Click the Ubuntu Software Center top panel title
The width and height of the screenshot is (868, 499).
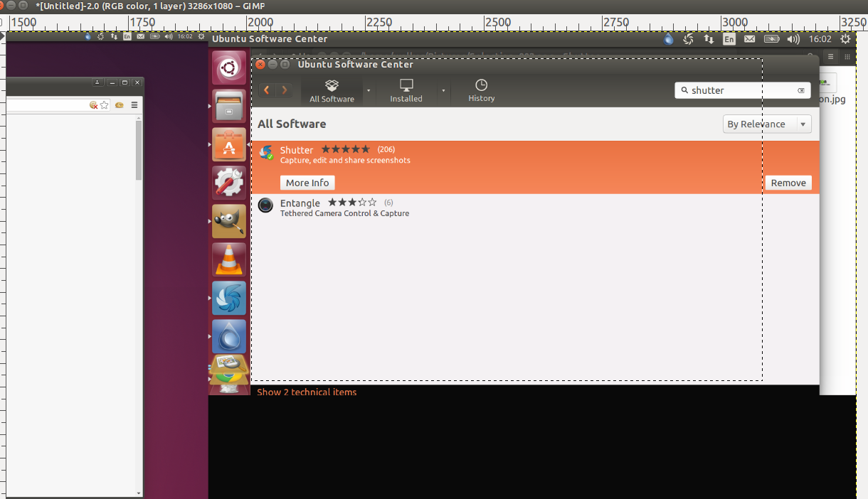pyautogui.click(x=270, y=39)
